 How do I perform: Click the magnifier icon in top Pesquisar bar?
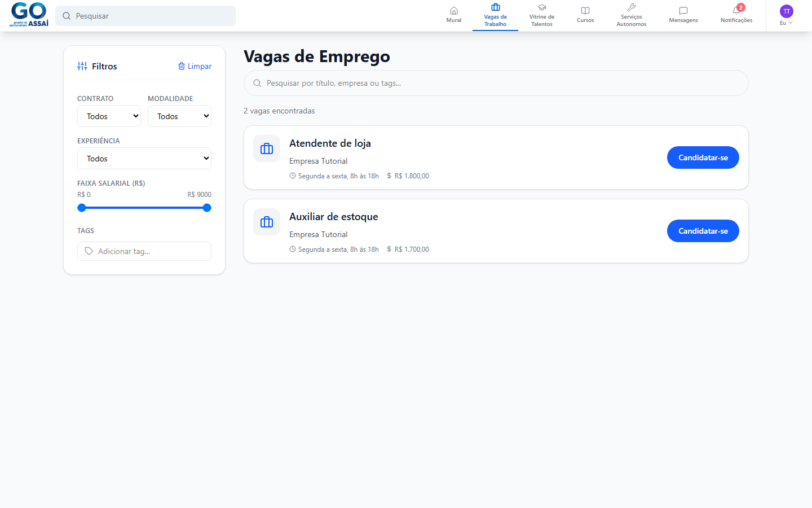point(67,16)
